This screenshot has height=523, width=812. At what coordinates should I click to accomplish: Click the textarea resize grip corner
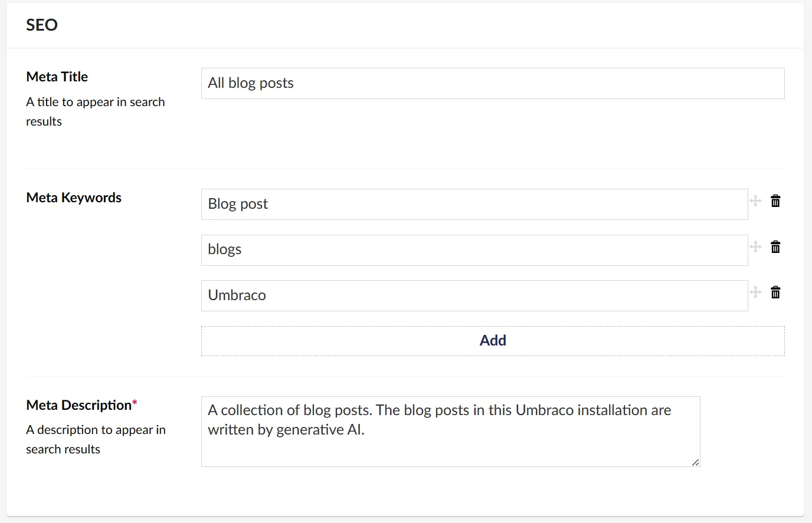pos(696,462)
